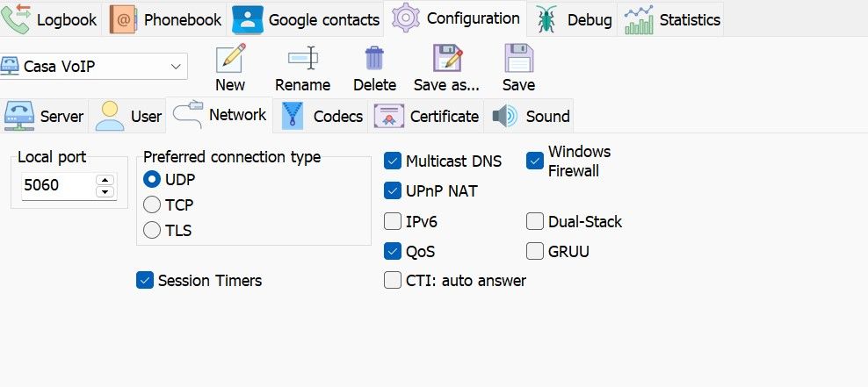Toggle the Session Timers checkbox
This screenshot has width=868, height=387.
145,281
